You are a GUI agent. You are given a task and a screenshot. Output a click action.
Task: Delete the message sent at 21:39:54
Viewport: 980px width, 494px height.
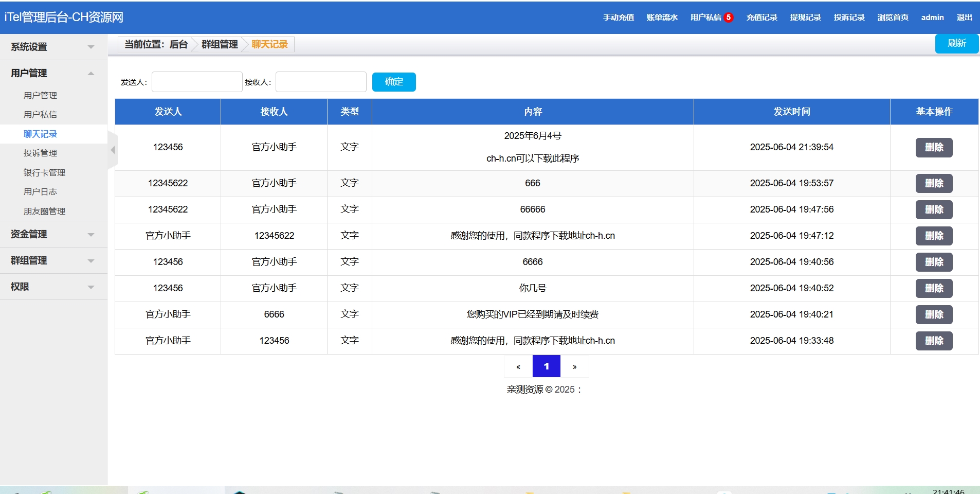click(x=934, y=148)
